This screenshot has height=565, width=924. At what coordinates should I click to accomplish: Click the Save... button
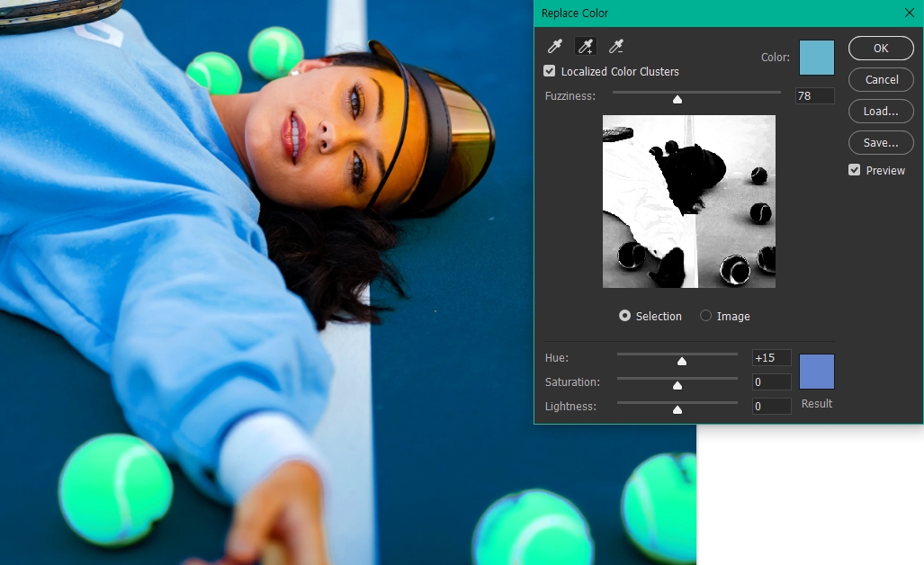881,142
